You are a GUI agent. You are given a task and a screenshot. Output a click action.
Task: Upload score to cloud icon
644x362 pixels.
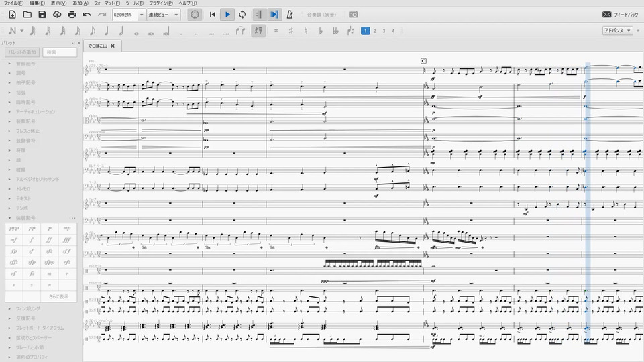coord(56,15)
